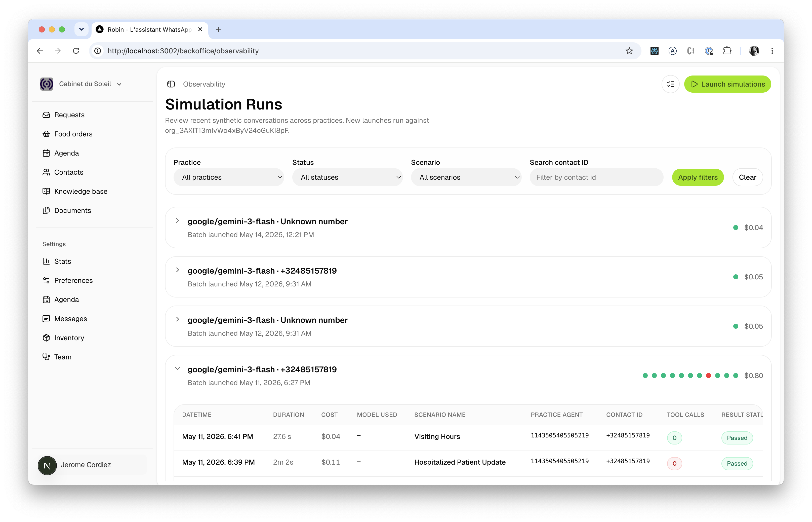Click Apply filters button
Screen dimensions: 812x522
698,177
